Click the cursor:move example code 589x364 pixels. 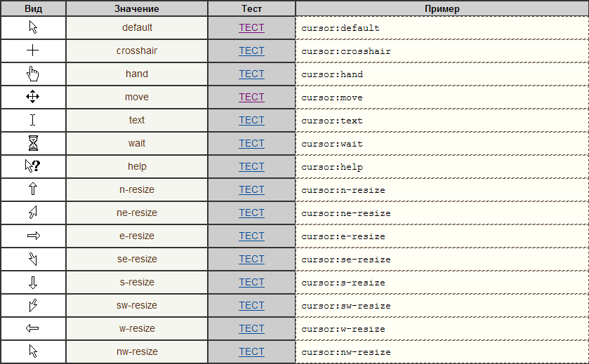click(332, 97)
